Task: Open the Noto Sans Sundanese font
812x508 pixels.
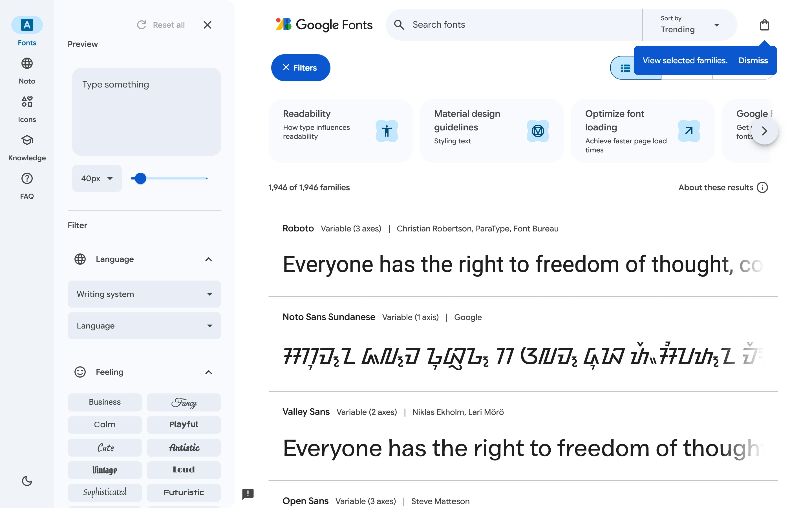Action: coord(328,317)
